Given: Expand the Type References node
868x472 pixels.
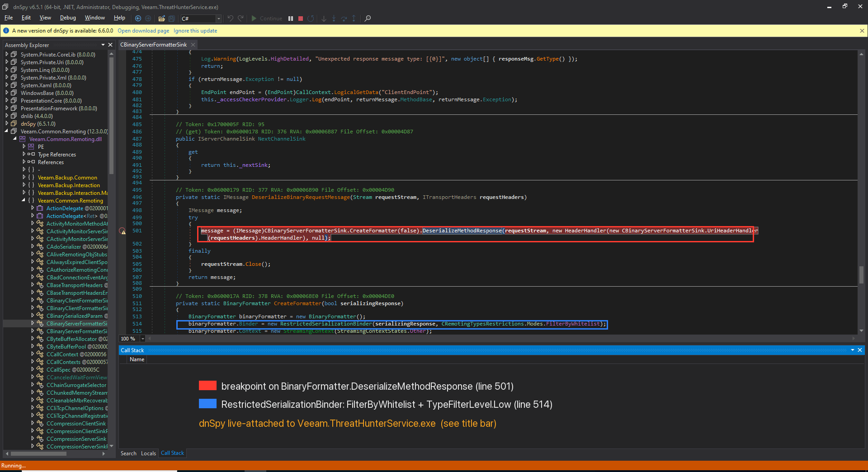Looking at the screenshot, I should 24,154.
